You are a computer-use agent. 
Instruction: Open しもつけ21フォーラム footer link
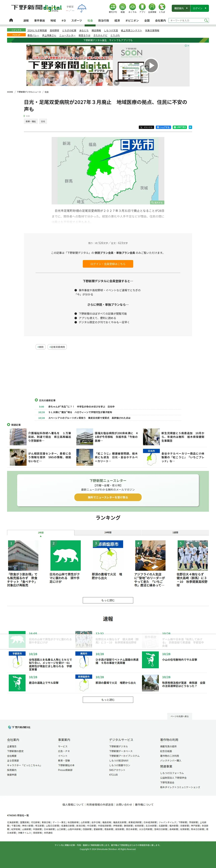click(x=172, y=773)
